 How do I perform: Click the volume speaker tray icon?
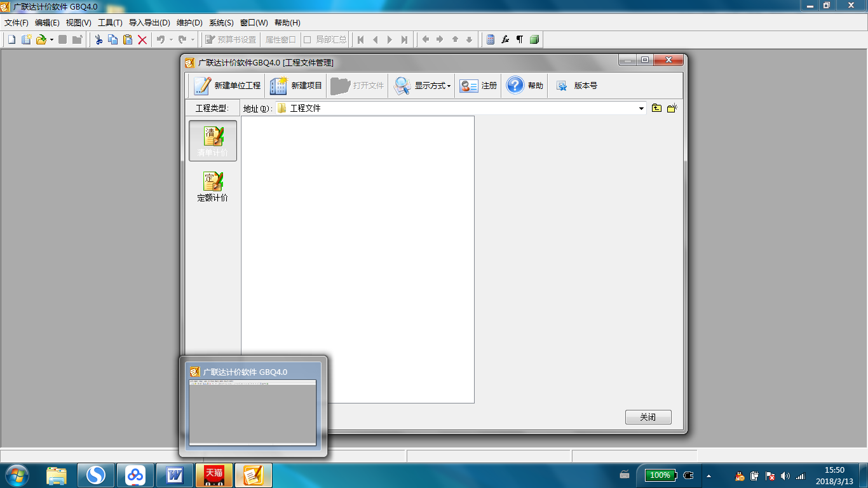click(x=785, y=475)
